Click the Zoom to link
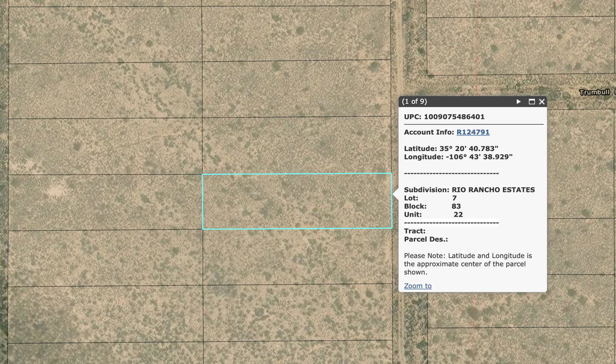 [417, 286]
